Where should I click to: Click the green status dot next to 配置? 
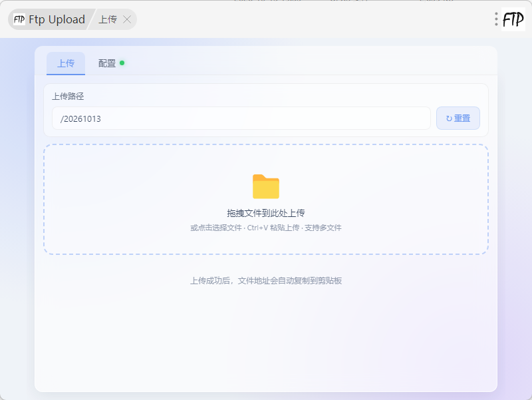[122, 63]
